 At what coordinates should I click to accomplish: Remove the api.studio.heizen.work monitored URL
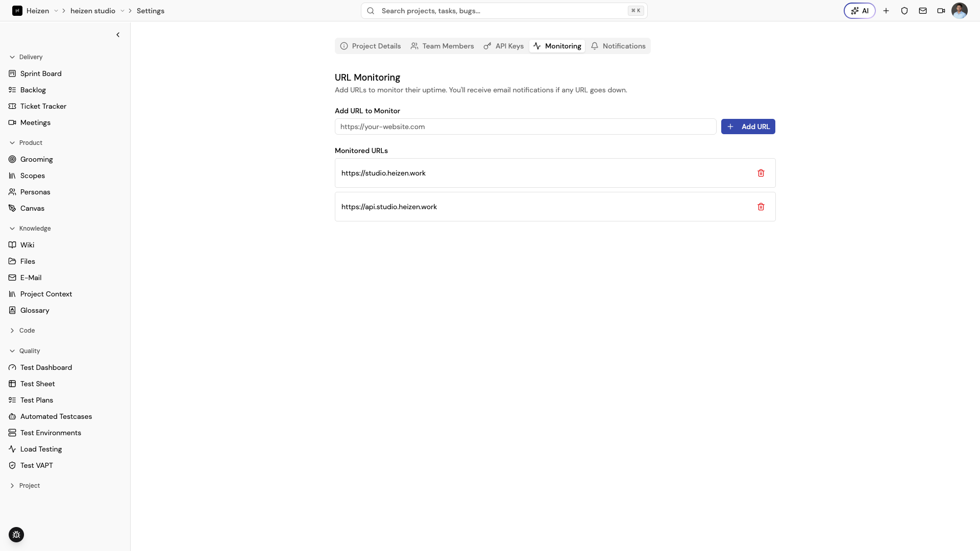tap(761, 207)
